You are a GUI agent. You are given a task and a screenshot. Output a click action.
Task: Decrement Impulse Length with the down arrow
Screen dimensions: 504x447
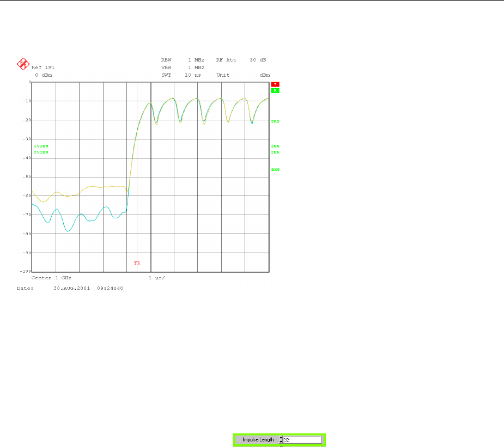[281, 442]
